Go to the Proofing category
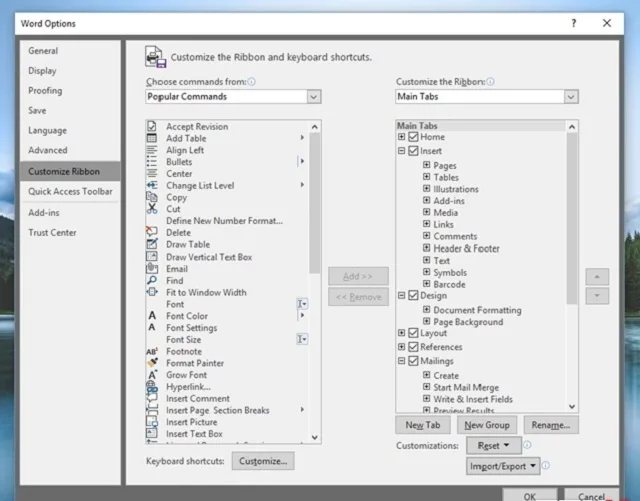640x501 pixels. [70, 91]
